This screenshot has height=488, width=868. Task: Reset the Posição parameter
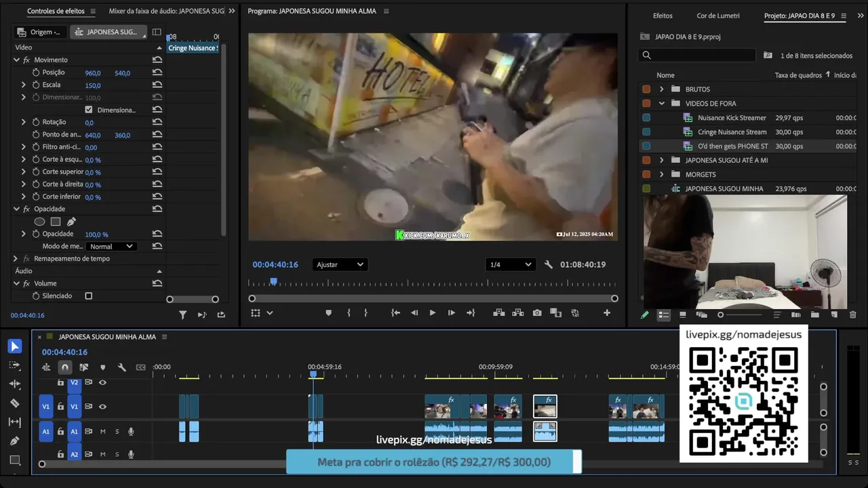tap(157, 73)
